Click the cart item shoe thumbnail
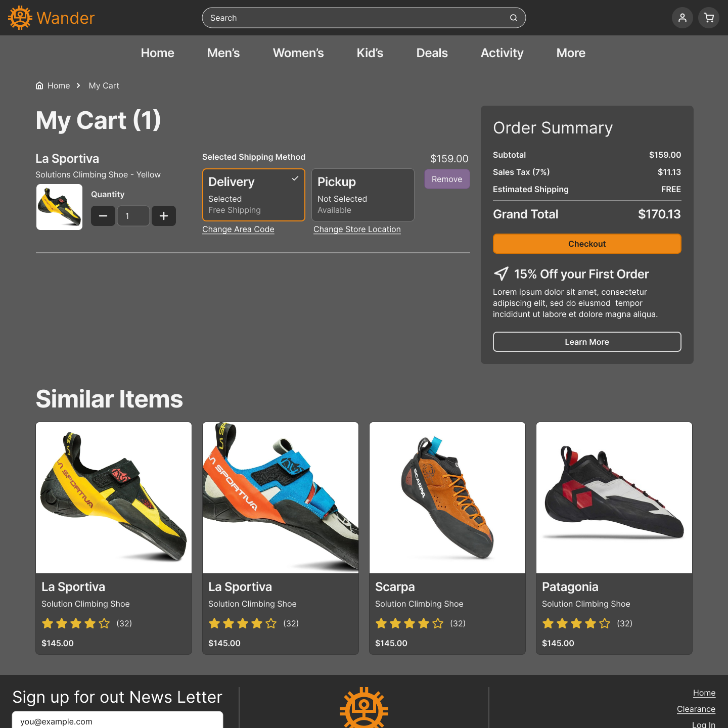This screenshot has height=728, width=728. 59,207
